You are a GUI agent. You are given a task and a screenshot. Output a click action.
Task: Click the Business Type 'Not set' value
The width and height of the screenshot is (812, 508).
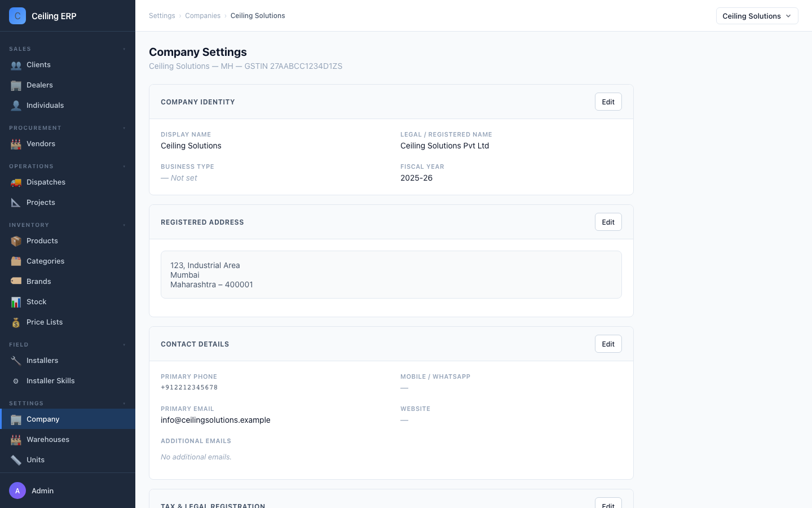[179, 178]
